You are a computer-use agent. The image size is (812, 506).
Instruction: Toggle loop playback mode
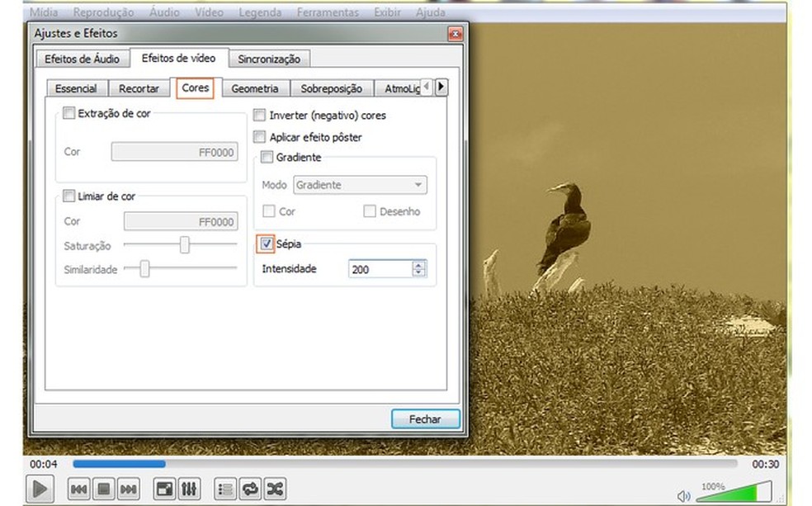(x=250, y=489)
